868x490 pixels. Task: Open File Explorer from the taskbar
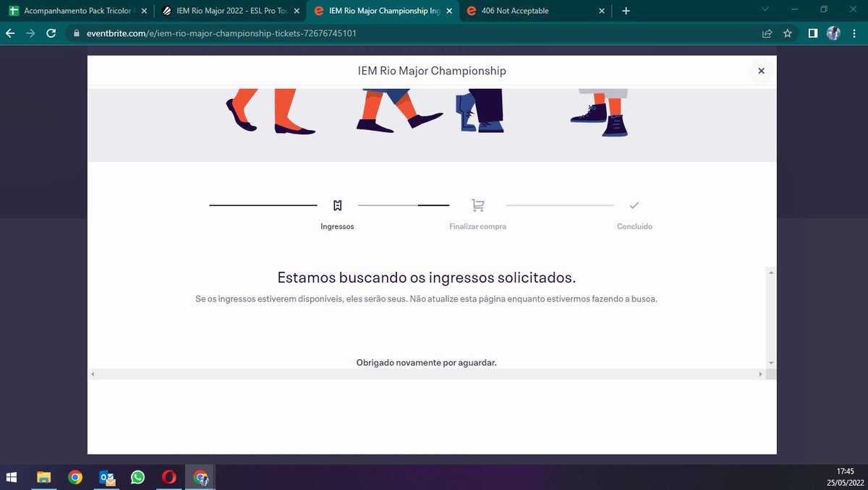tap(44, 477)
